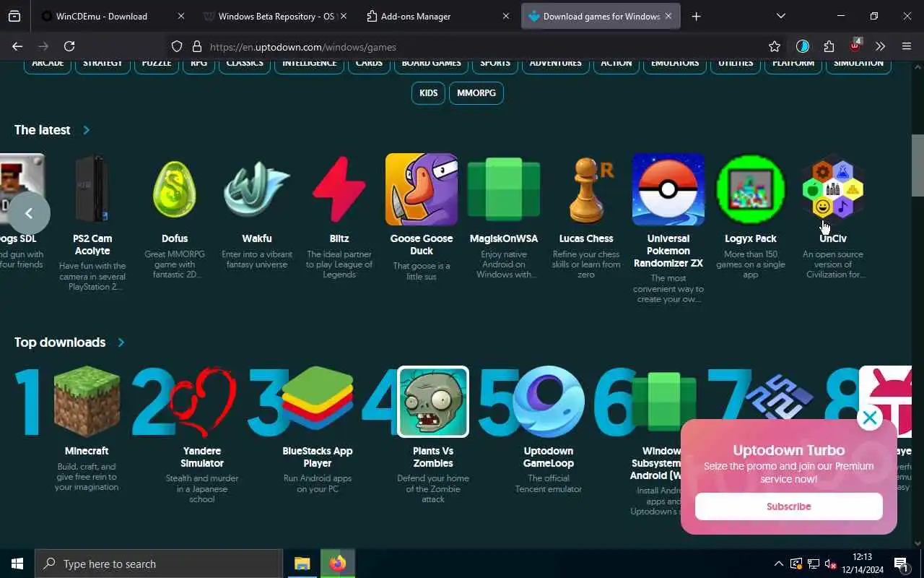Click The latest heading link

click(43, 130)
